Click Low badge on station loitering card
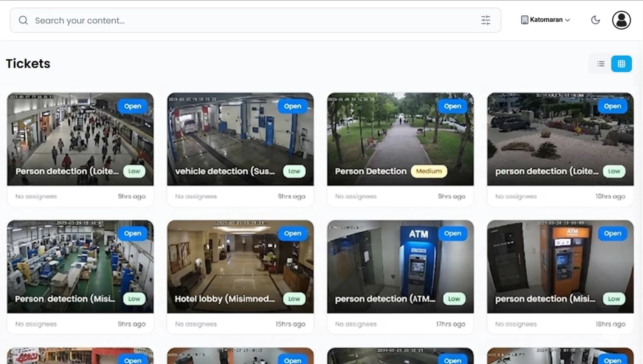643x364 pixels. point(134,171)
